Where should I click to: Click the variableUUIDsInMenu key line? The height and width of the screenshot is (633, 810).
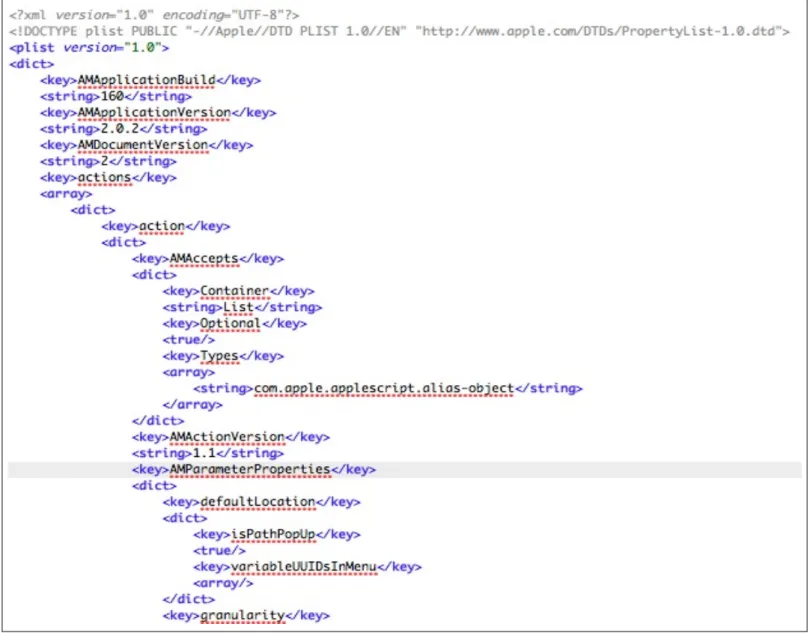(x=307, y=567)
